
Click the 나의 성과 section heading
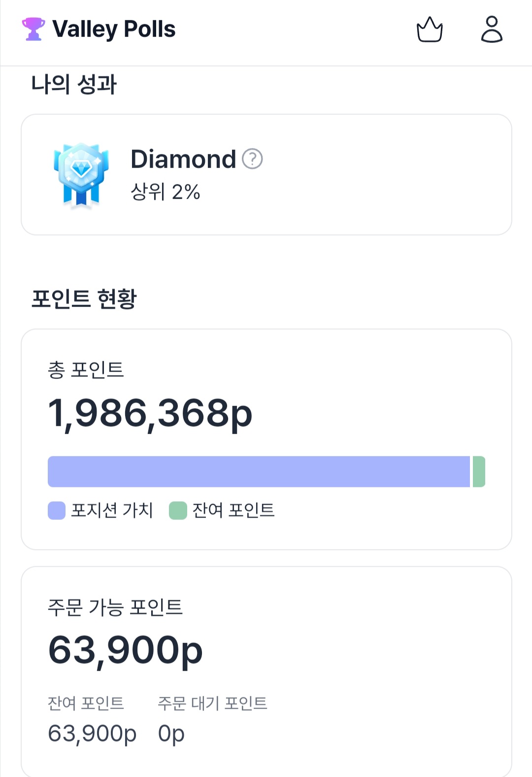[74, 84]
